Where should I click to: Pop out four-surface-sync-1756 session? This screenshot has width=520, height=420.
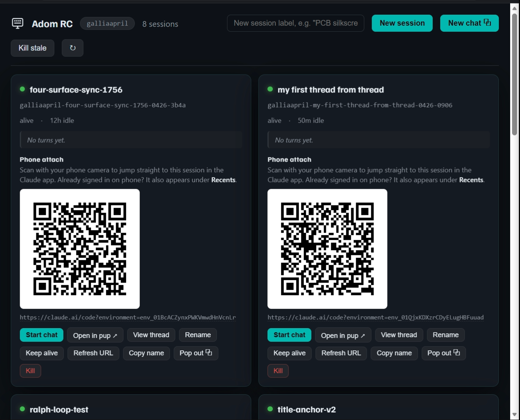pos(196,353)
